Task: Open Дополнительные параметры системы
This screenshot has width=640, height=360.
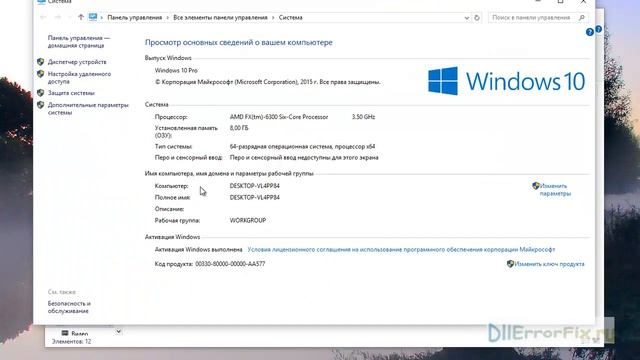Action: pyautogui.click(x=88, y=109)
